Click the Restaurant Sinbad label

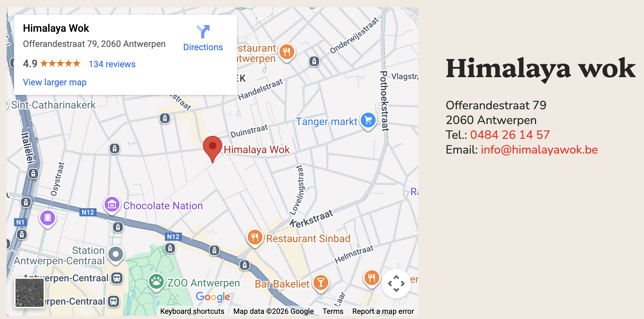point(308,239)
